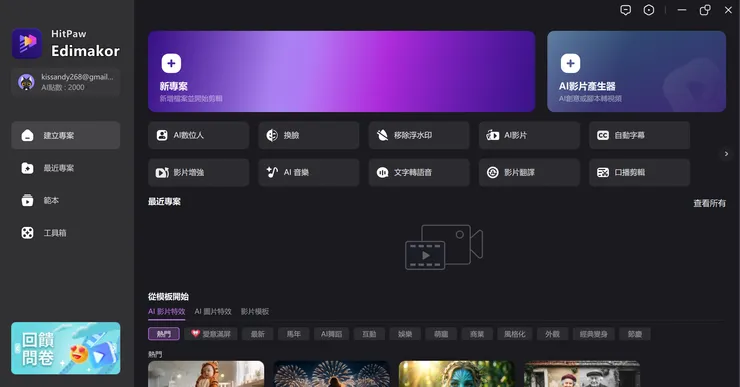Open the 口播剪輯 speech editing tool
Image resolution: width=740 pixels, height=387 pixels.
(x=639, y=172)
